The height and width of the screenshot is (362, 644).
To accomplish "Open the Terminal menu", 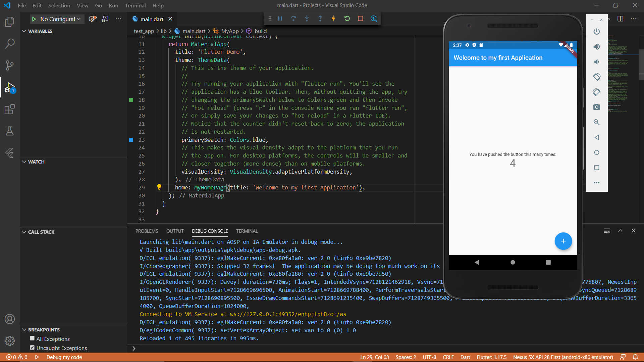I will [x=135, y=5].
